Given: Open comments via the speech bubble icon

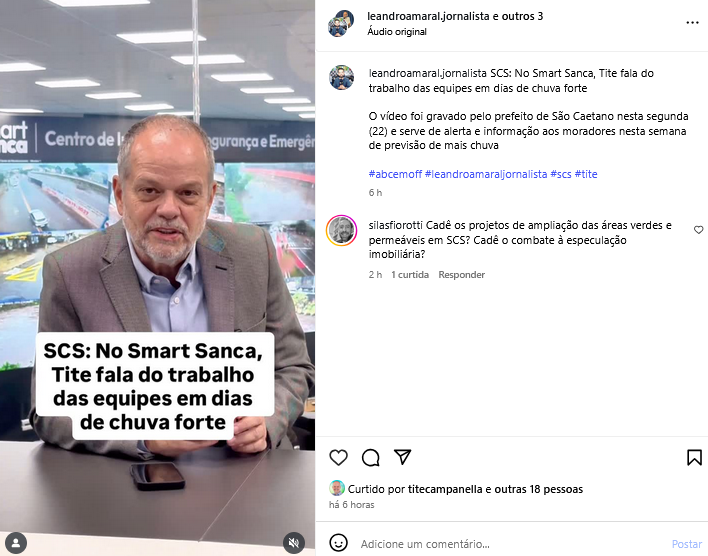Looking at the screenshot, I should pyautogui.click(x=371, y=458).
